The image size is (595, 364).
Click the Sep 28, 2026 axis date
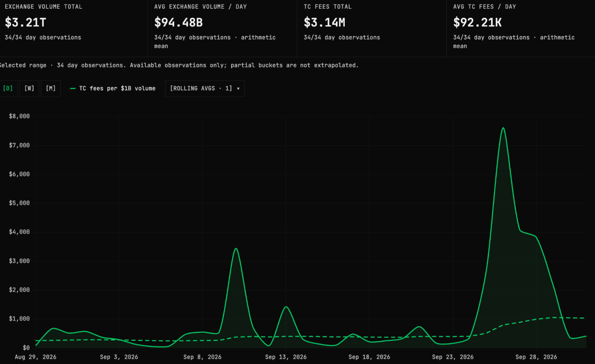click(x=536, y=357)
